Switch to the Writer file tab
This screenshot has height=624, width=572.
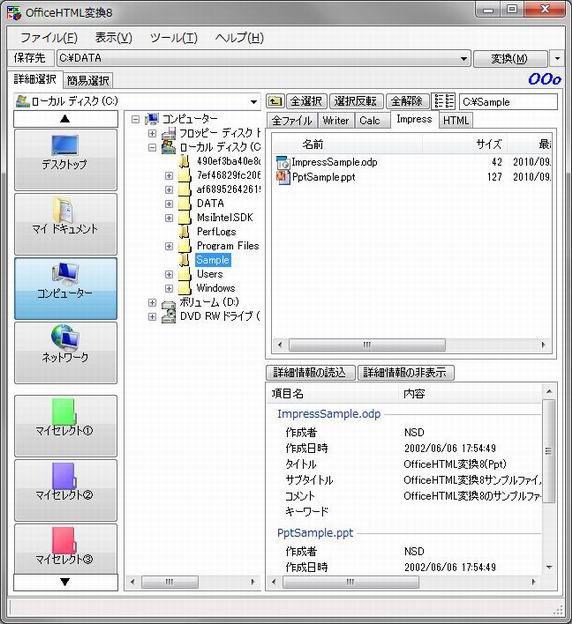point(336,121)
